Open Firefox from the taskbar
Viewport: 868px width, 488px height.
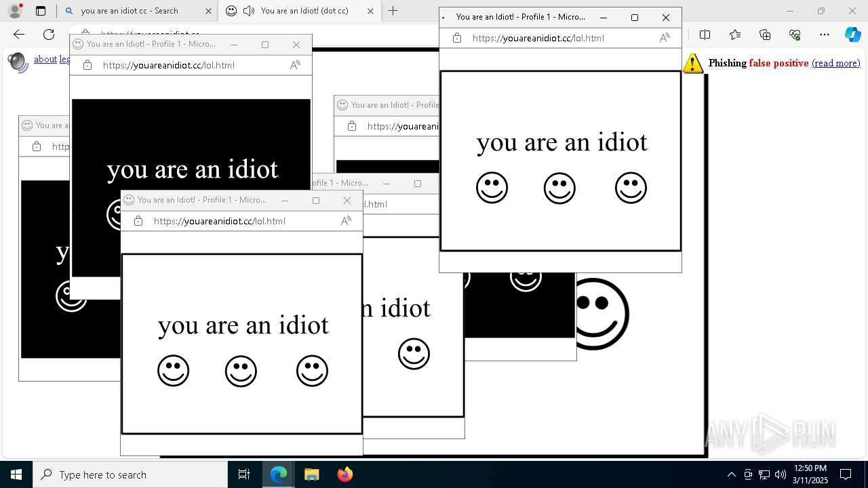point(344,474)
